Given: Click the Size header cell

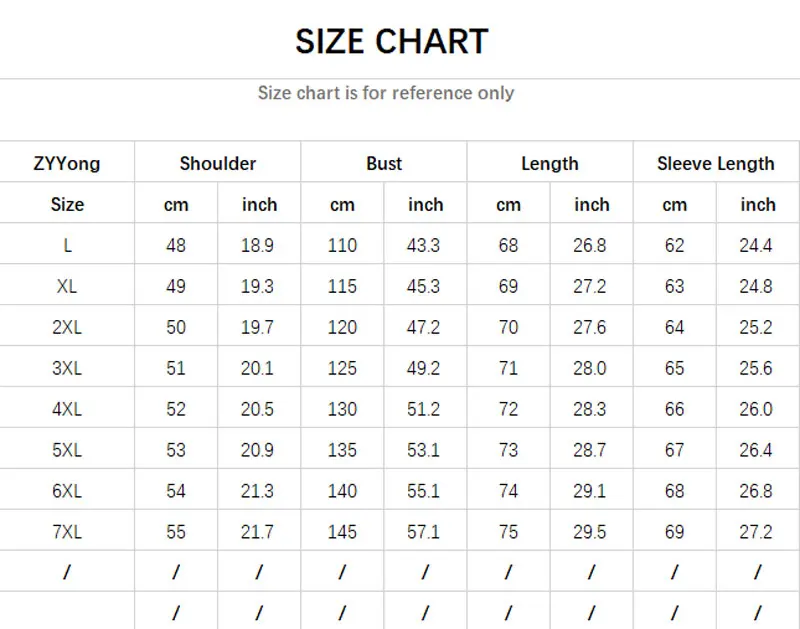Looking at the screenshot, I should click(67, 205).
